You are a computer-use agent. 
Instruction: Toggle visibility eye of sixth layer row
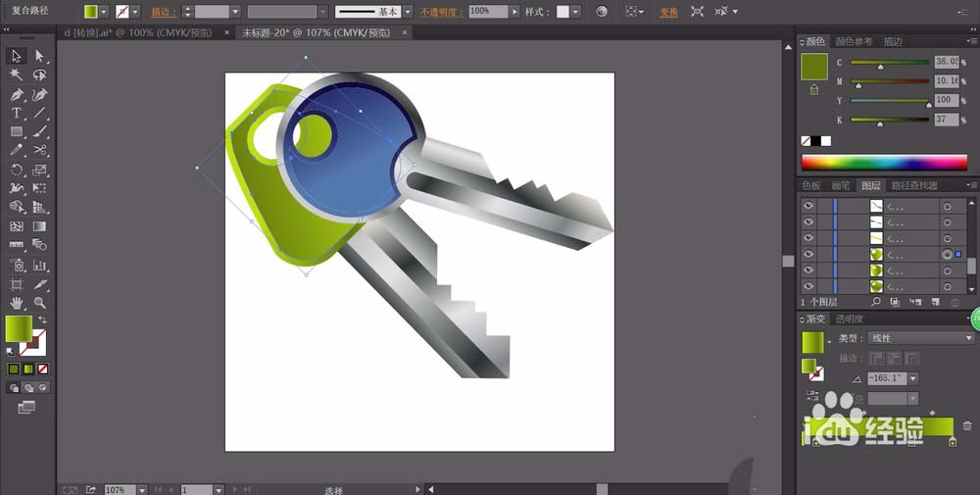pyautogui.click(x=808, y=287)
